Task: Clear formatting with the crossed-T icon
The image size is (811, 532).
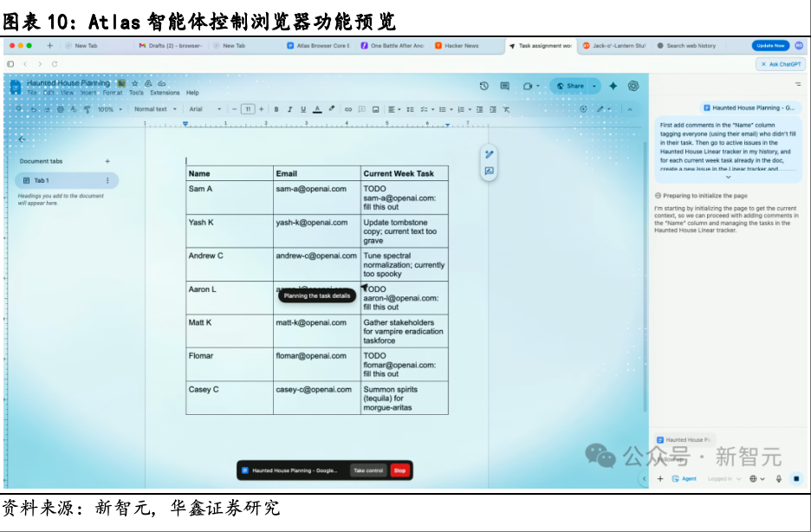Action: click(506, 109)
